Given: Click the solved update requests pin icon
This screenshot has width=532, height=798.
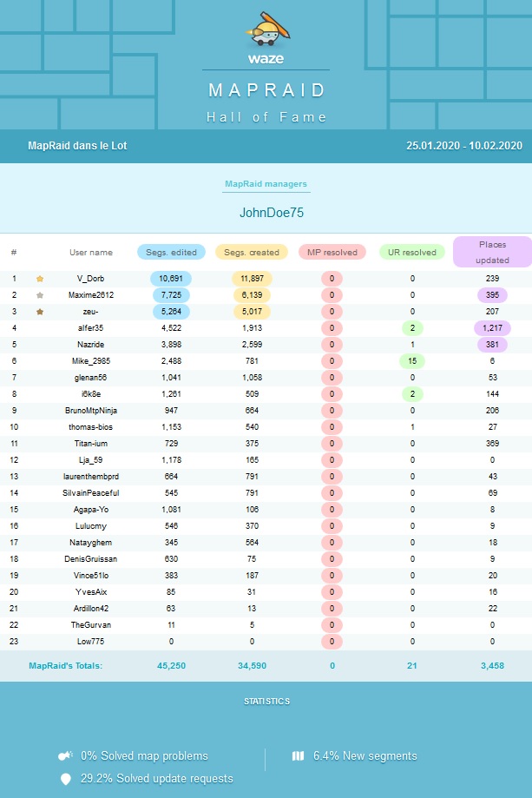Looking at the screenshot, I should [65, 779].
